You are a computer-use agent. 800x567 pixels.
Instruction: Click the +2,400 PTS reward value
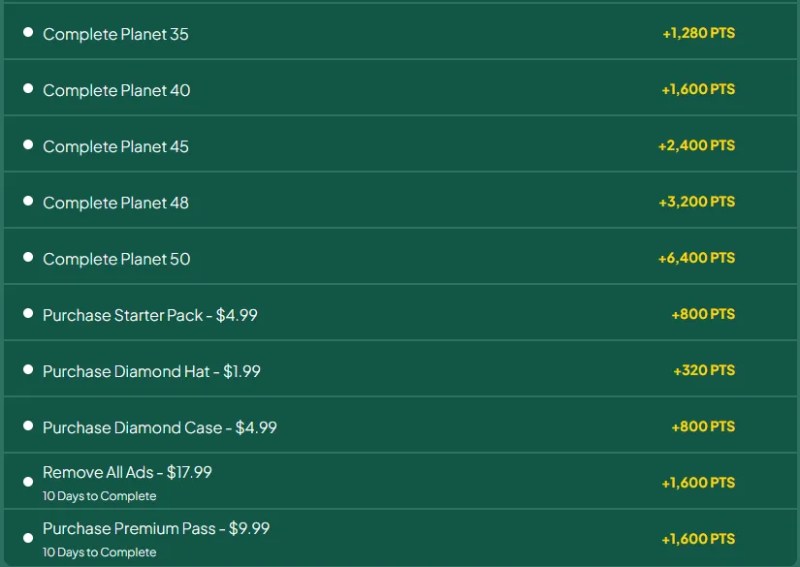click(696, 145)
